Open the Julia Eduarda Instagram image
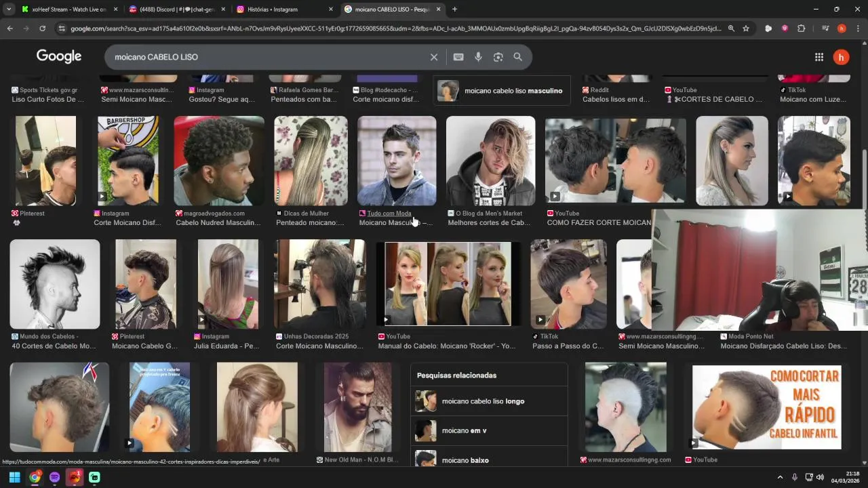868x488 pixels. tap(228, 284)
